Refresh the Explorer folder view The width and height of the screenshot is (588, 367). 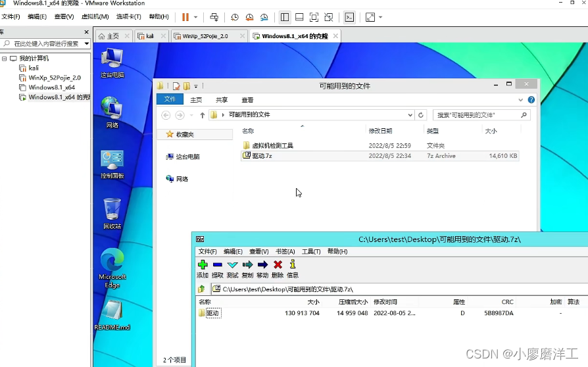click(421, 115)
